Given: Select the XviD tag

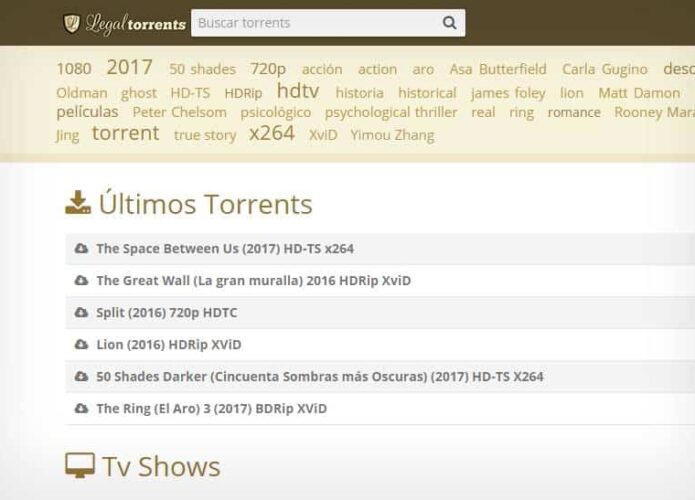Looking at the screenshot, I should (323, 135).
